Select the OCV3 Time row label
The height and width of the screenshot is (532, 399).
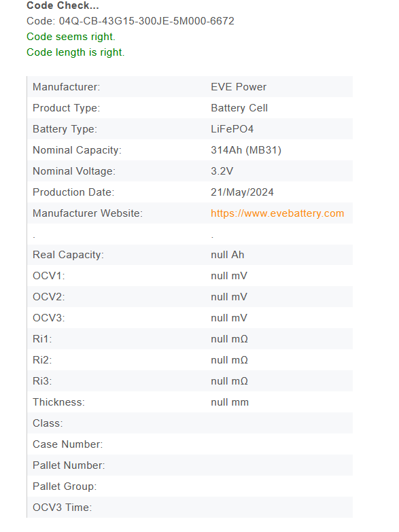click(x=62, y=508)
